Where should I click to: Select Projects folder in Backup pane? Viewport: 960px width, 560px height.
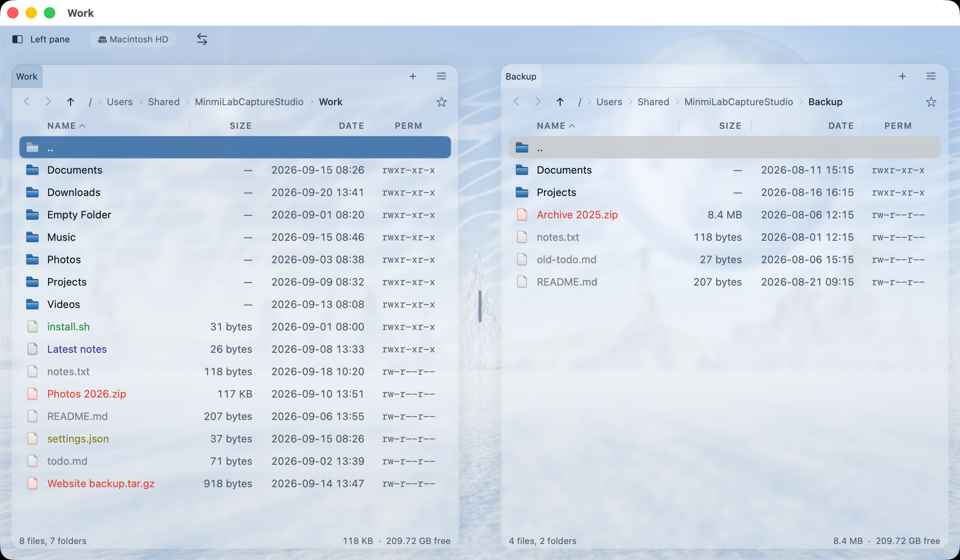tap(724, 192)
